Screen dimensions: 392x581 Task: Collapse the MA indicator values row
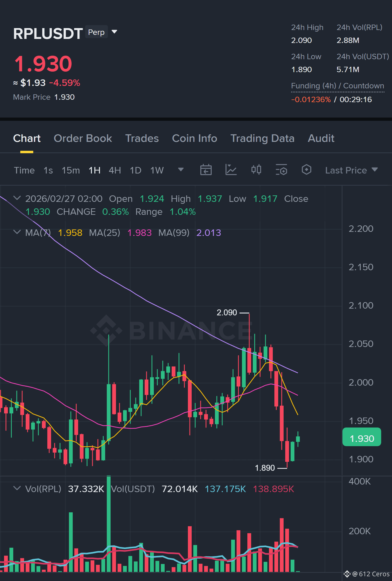point(17,232)
